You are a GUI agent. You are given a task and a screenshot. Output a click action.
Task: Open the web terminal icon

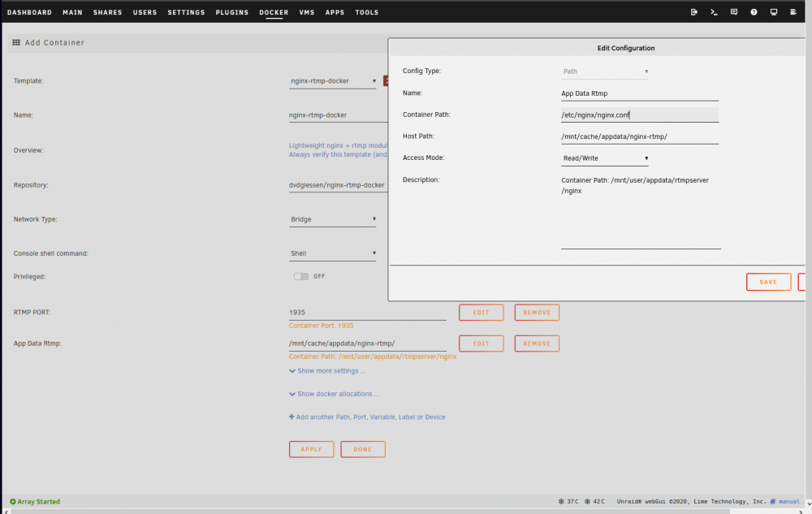coord(714,12)
